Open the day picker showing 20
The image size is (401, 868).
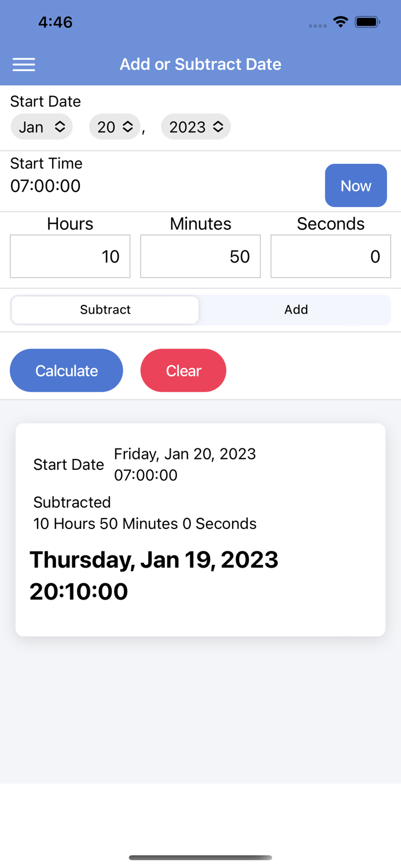coord(114,126)
